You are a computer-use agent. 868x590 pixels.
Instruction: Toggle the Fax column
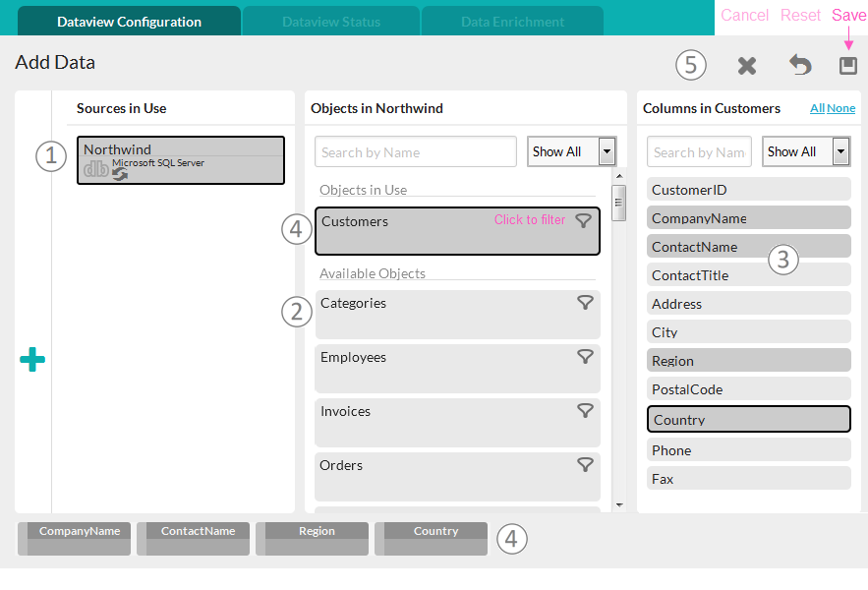point(748,478)
